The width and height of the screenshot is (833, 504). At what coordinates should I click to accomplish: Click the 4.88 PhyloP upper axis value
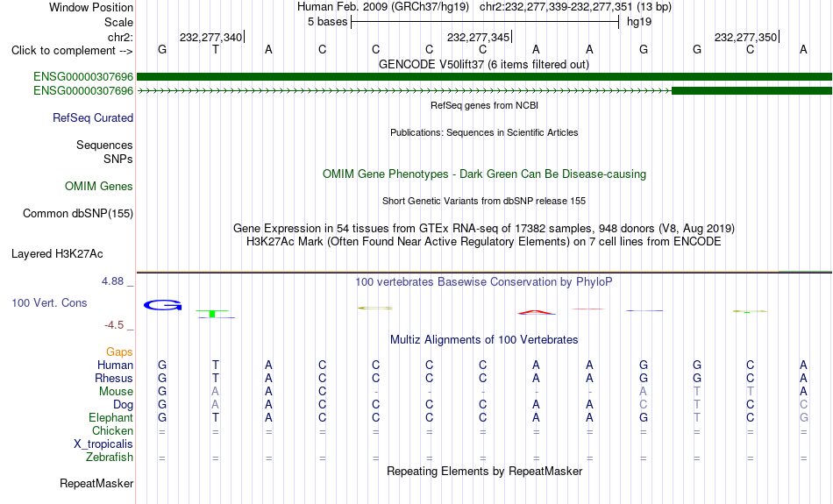point(112,281)
